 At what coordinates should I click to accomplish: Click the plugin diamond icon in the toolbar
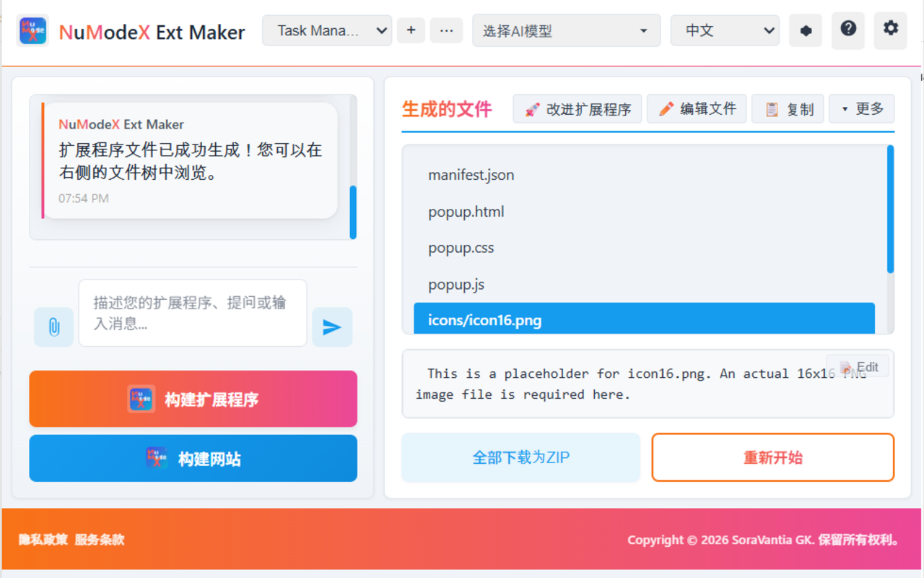[805, 30]
